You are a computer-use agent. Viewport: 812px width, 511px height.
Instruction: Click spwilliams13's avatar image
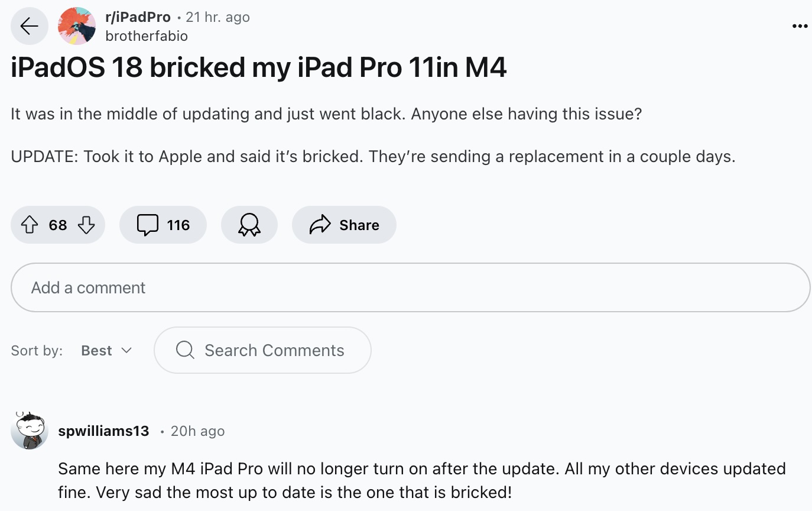[30, 430]
